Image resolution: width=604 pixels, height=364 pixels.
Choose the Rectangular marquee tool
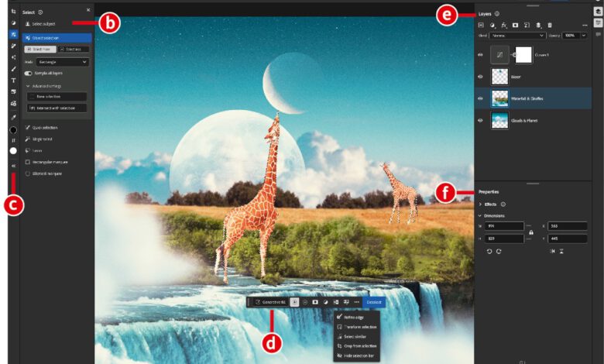[x=46, y=162]
